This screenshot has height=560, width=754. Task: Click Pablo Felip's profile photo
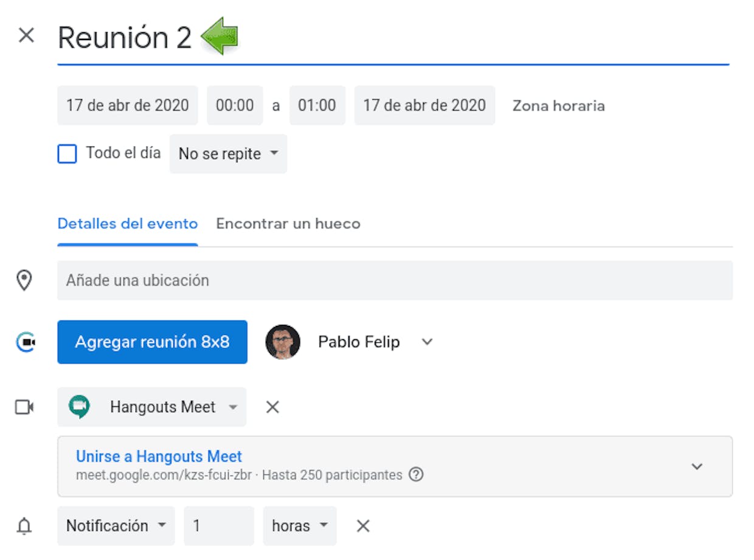[x=283, y=342]
